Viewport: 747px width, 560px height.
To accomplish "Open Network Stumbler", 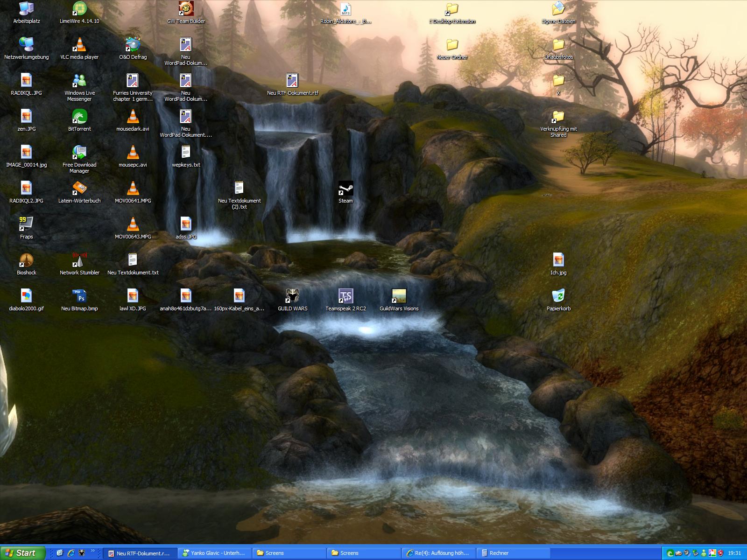I will click(x=79, y=260).
